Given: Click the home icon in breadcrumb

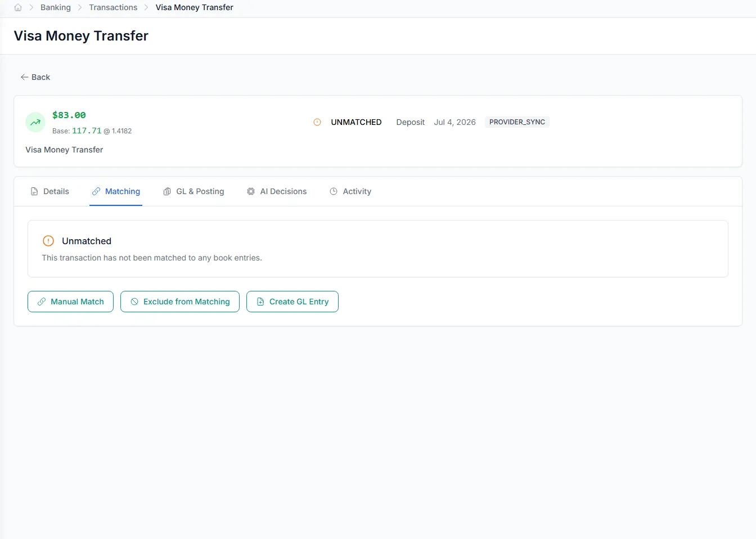Looking at the screenshot, I should pos(18,7).
